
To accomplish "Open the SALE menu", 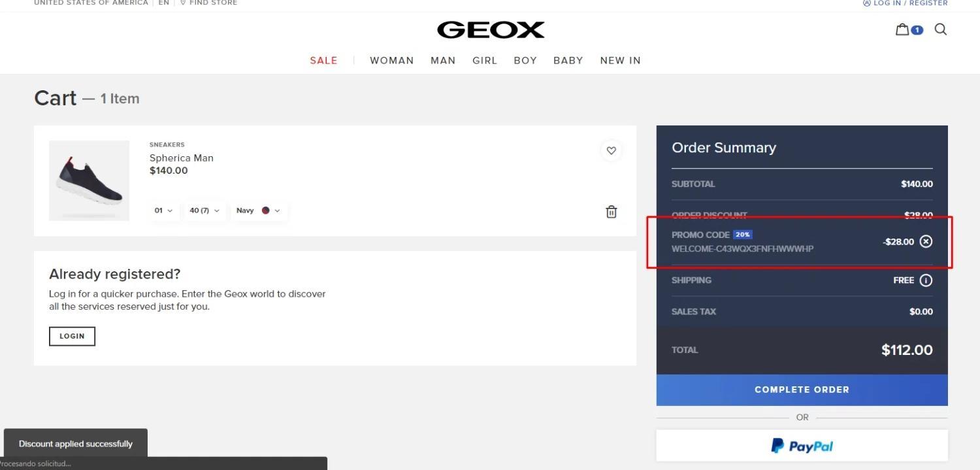I will (x=324, y=60).
